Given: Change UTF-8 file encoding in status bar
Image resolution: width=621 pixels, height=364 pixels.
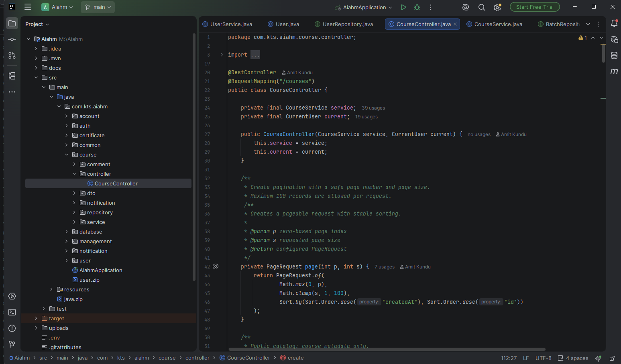Looking at the screenshot, I should click(544, 358).
